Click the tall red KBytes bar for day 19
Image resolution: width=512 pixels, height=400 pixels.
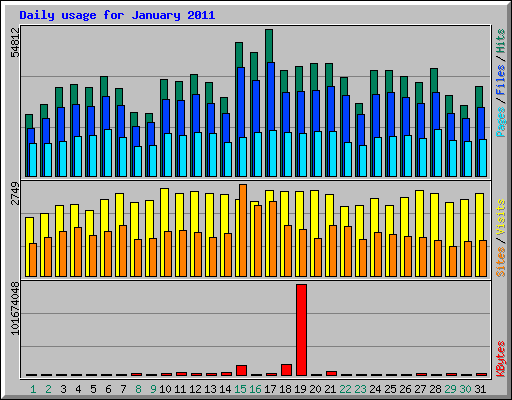click(x=301, y=330)
